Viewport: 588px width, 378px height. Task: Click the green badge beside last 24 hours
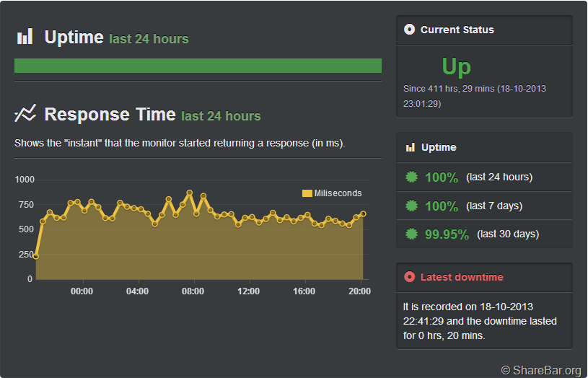pyautogui.click(x=412, y=177)
